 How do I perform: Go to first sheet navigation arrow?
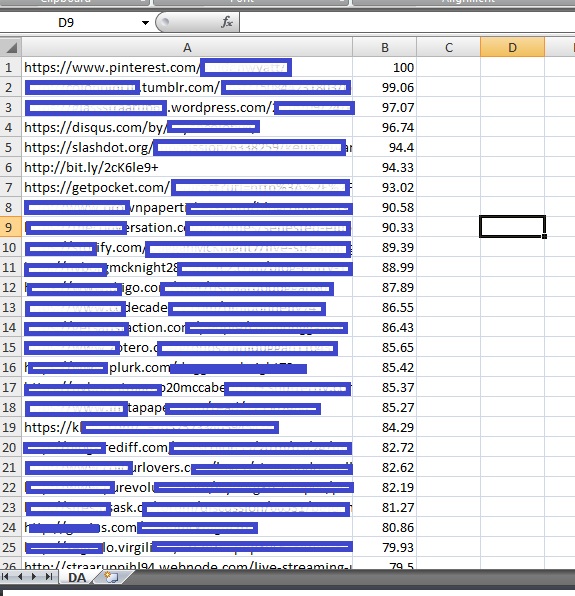(x=5, y=577)
